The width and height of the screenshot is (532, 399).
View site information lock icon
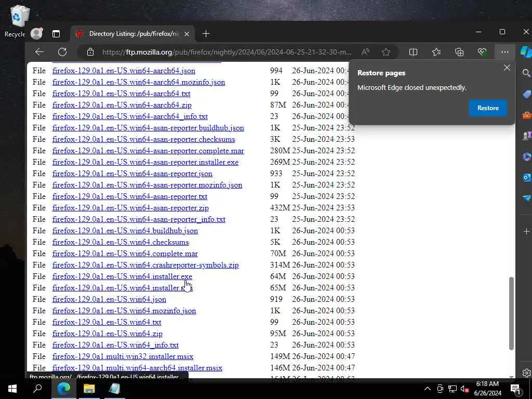(90, 52)
